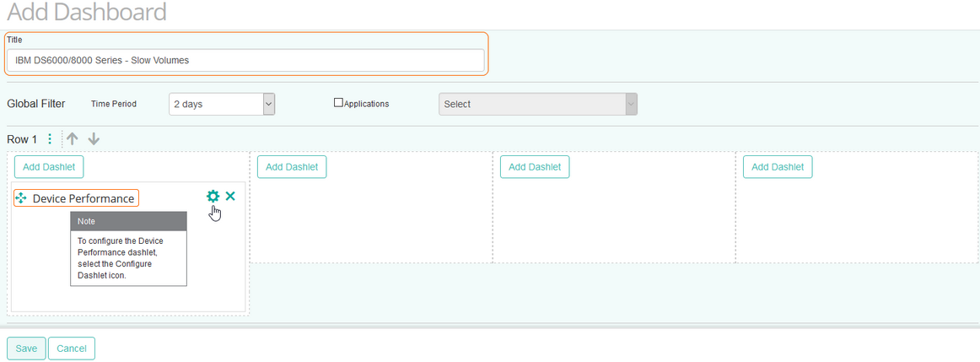The height and width of the screenshot is (362, 980).
Task: Enable the Applications checkbox
Action: (x=339, y=103)
